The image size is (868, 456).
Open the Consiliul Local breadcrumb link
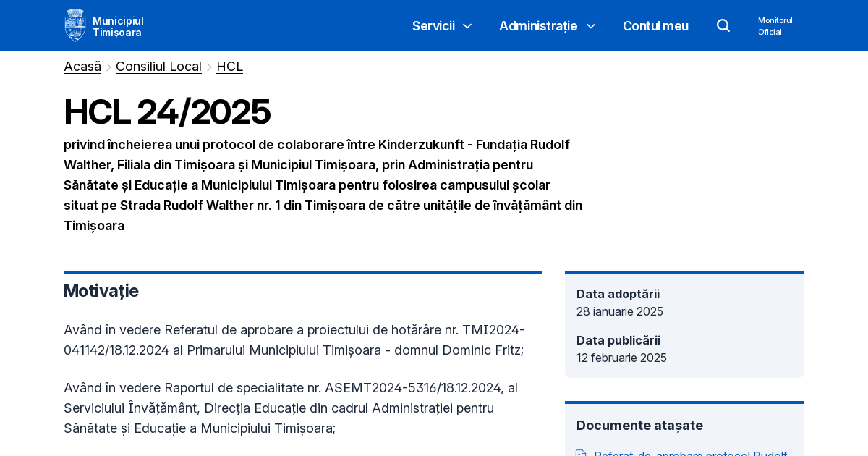pyautogui.click(x=158, y=67)
